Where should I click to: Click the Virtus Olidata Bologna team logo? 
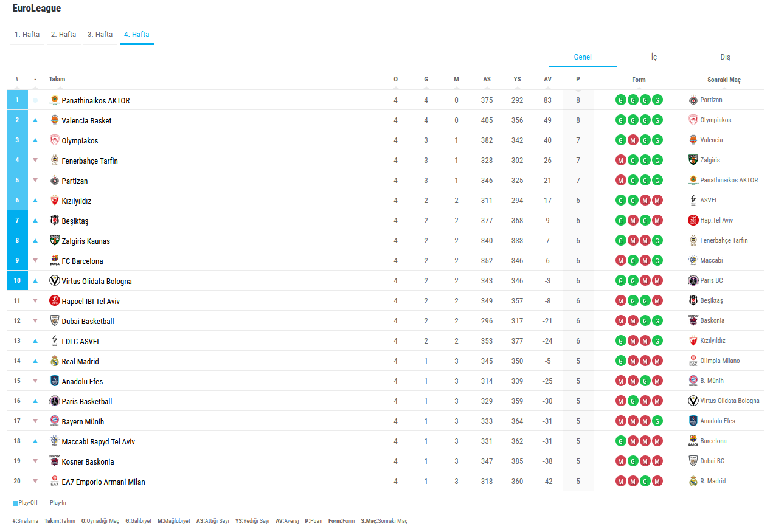(54, 281)
